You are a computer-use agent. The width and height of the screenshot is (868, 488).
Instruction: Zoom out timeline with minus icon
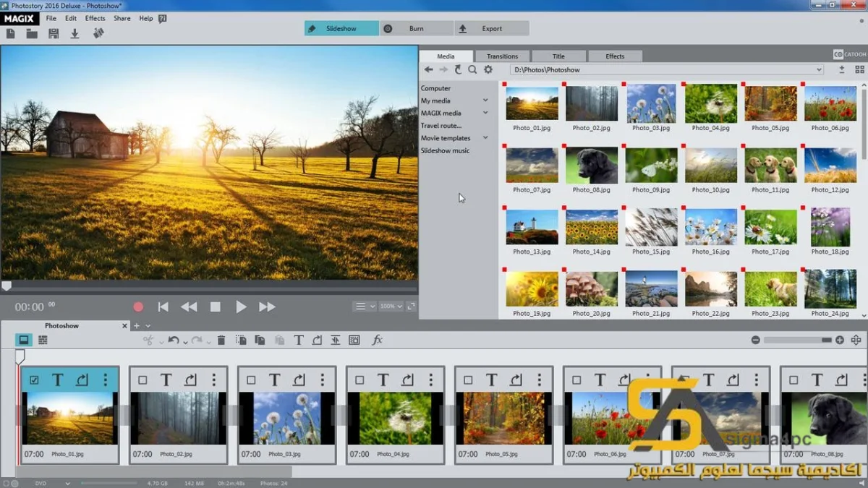[755, 340]
